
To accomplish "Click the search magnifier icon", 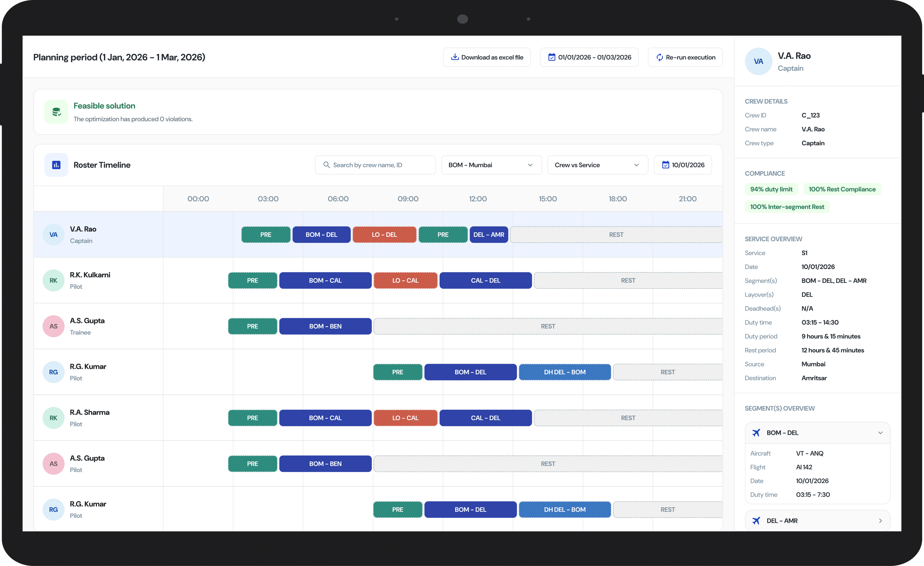I will [x=326, y=165].
